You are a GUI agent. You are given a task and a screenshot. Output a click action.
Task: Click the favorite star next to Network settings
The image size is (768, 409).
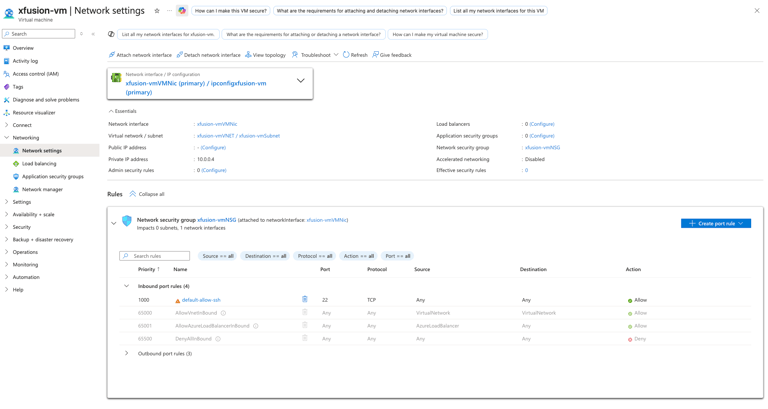click(157, 11)
